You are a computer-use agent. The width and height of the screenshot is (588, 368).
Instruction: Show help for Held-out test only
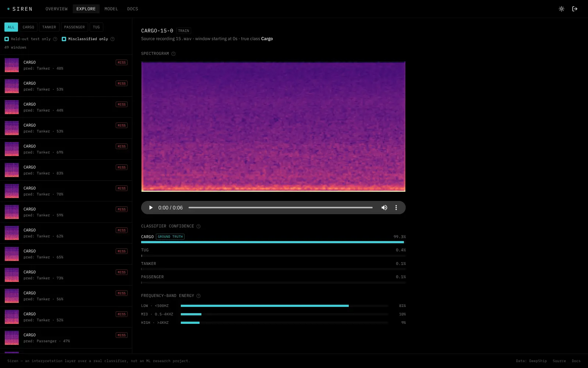(x=55, y=39)
